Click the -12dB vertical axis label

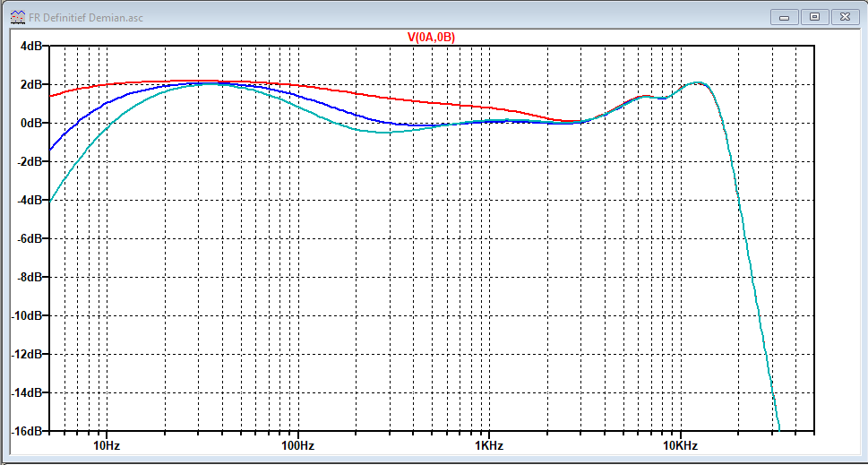29,354
